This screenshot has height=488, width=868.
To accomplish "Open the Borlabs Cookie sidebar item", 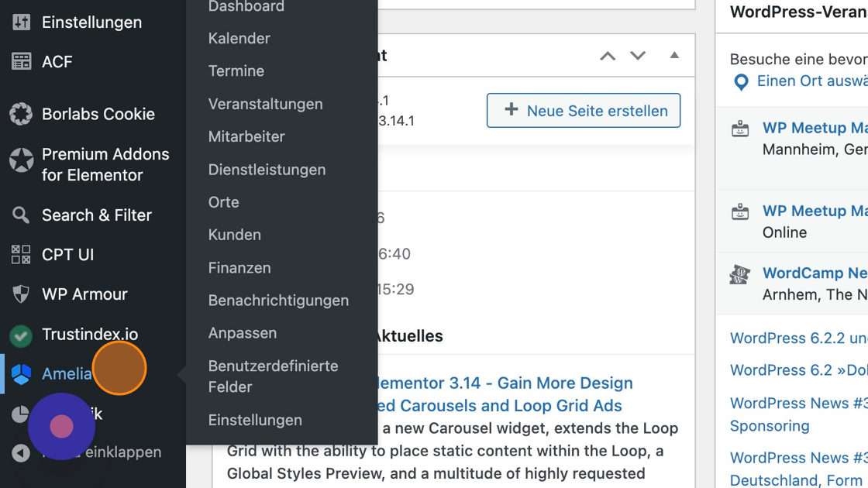I will tap(98, 114).
